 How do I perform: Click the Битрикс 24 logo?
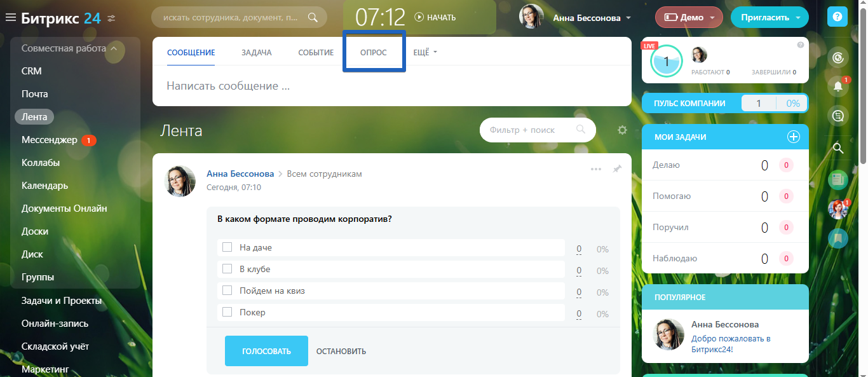pyautogui.click(x=61, y=18)
